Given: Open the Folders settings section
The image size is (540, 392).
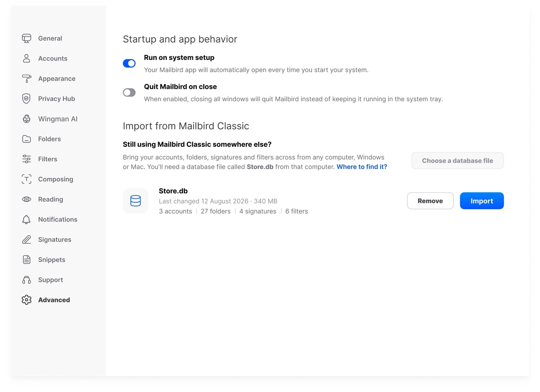Looking at the screenshot, I should [x=49, y=139].
